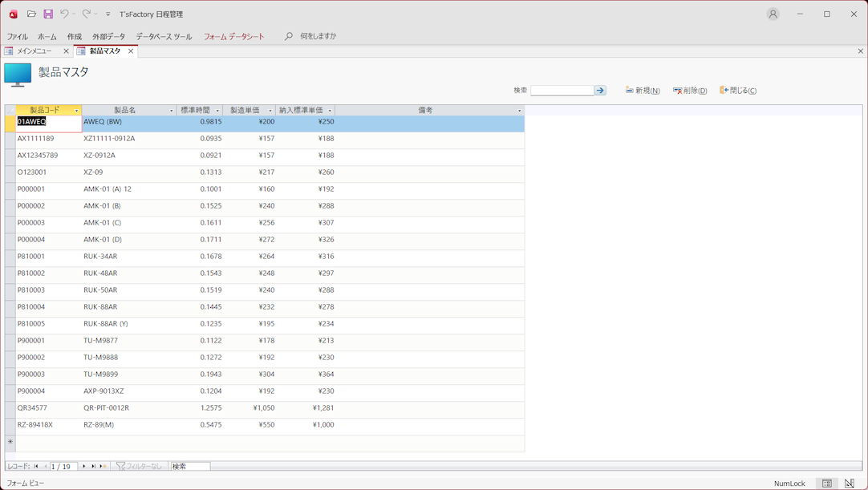Open the 製品コード column filter dropdown

click(x=76, y=111)
